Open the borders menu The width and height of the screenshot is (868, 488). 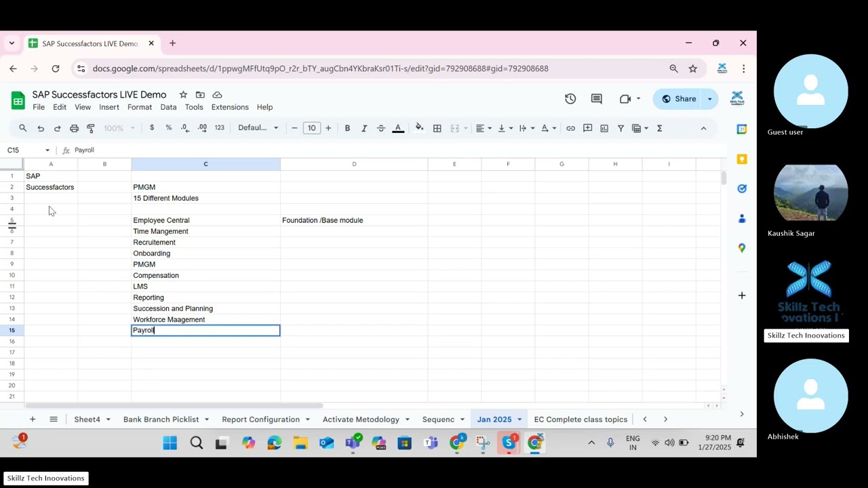click(x=437, y=128)
